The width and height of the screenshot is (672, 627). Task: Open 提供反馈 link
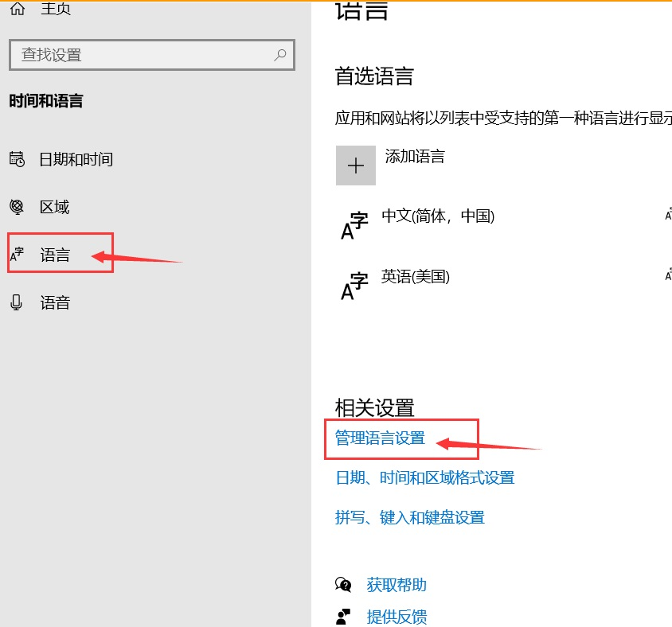397,617
